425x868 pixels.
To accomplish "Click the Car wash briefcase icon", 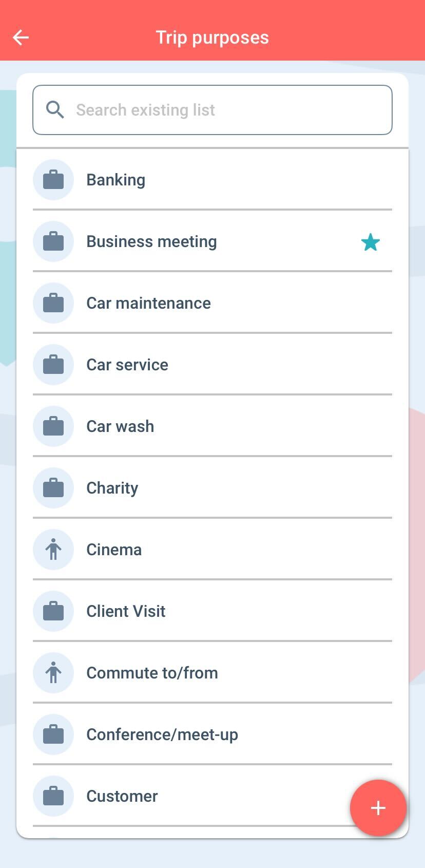I will pyautogui.click(x=53, y=426).
